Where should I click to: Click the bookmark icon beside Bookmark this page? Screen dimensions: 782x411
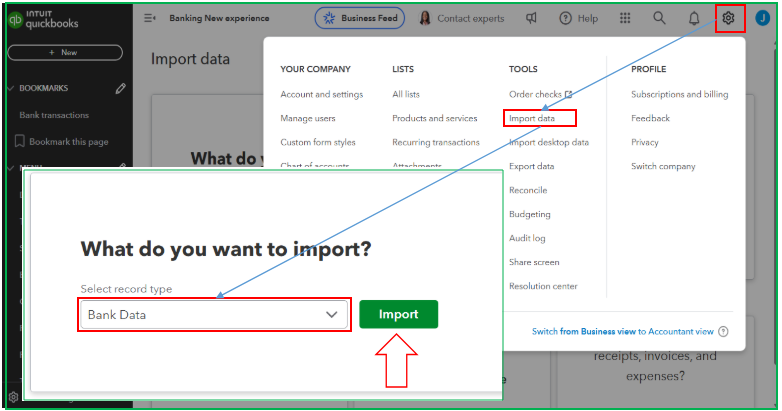pos(19,141)
